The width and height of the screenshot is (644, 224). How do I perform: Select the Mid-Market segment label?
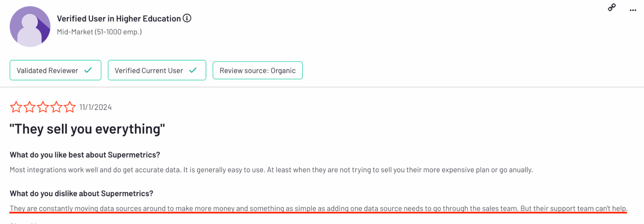coord(99,32)
